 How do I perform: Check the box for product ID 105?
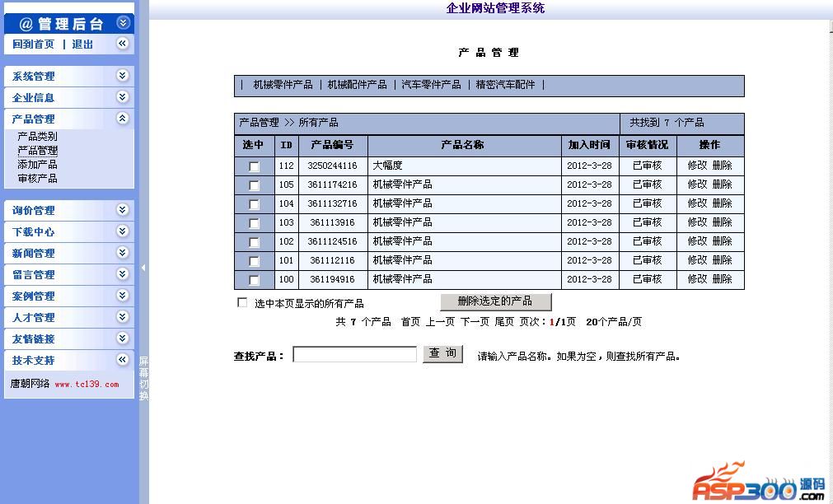point(254,185)
